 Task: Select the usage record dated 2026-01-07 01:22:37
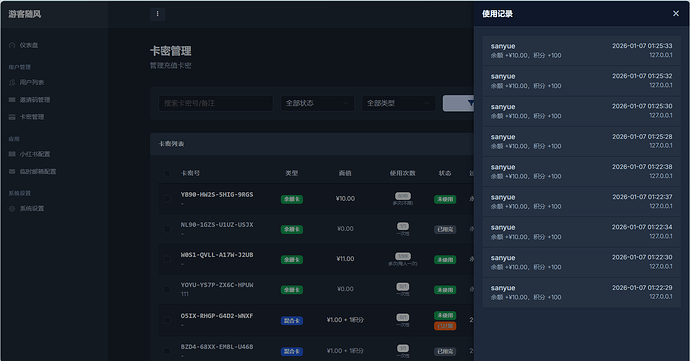pyautogui.click(x=581, y=202)
